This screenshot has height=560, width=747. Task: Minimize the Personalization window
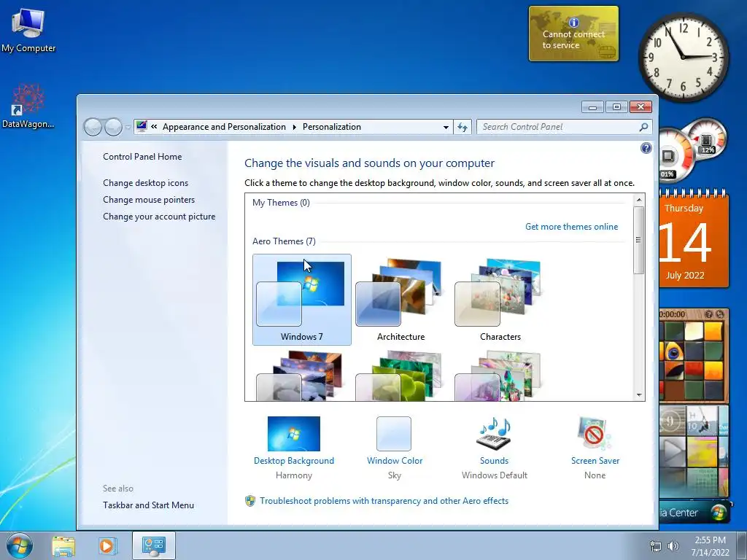click(x=592, y=107)
